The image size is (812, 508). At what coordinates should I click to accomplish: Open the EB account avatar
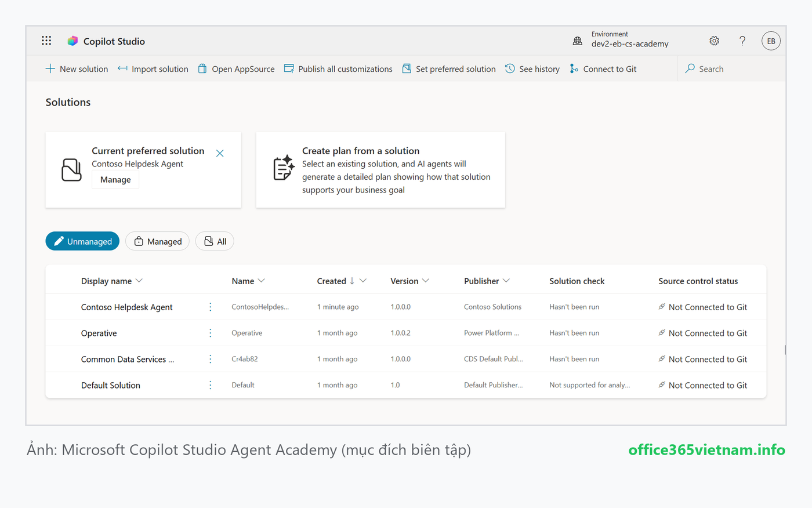[x=771, y=41]
